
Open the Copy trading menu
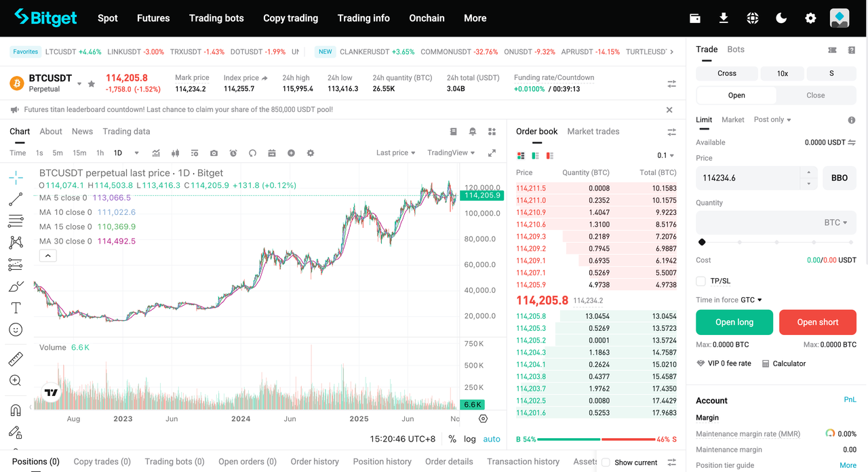[290, 18]
